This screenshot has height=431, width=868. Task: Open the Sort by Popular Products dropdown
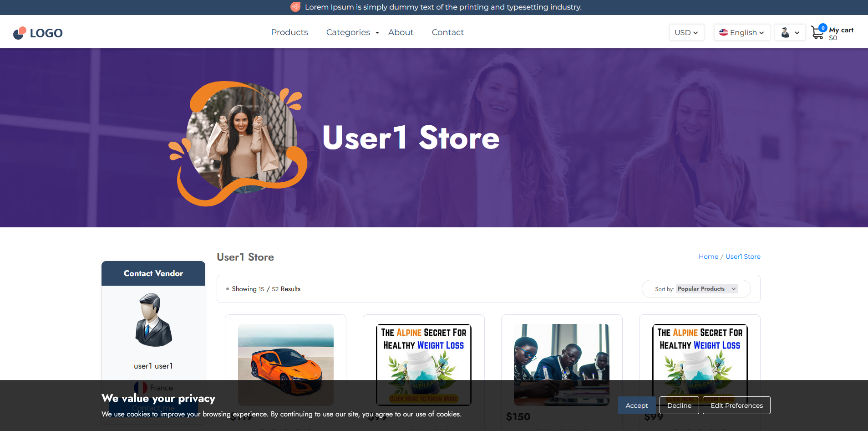click(706, 289)
